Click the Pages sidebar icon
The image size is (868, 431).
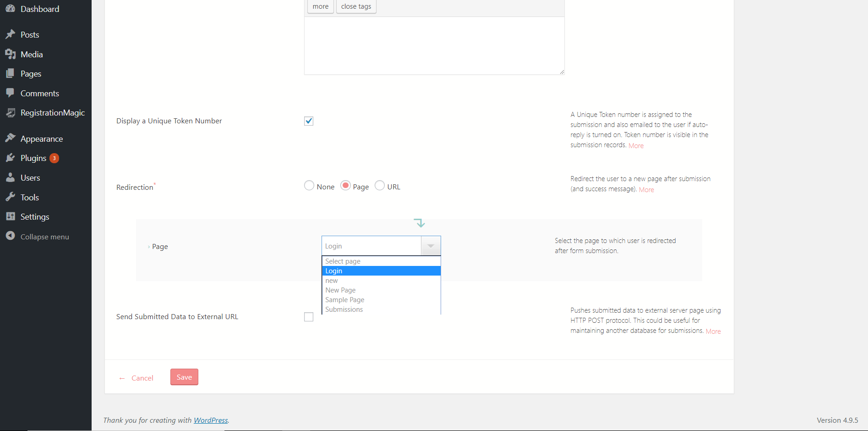click(11, 73)
